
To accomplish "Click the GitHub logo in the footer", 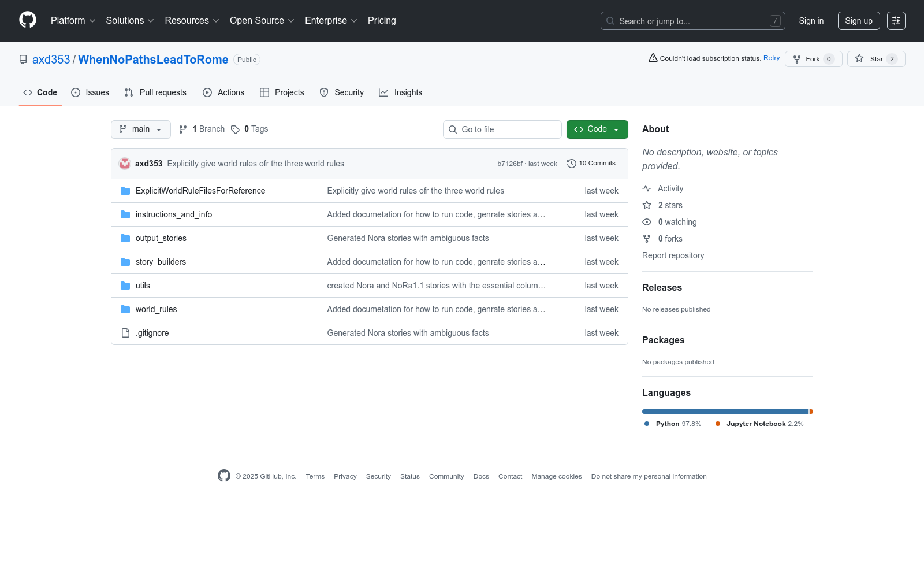I will 224,476.
